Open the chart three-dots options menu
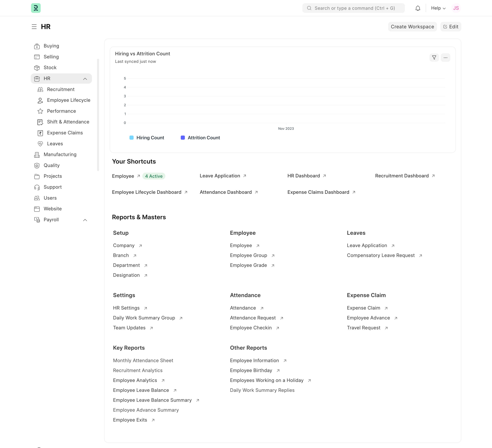The width and height of the screenshot is (492, 448). point(445,58)
